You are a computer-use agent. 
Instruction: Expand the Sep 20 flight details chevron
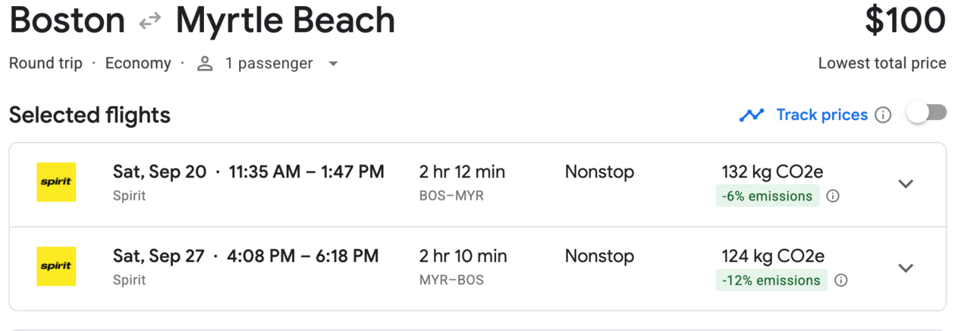906,184
